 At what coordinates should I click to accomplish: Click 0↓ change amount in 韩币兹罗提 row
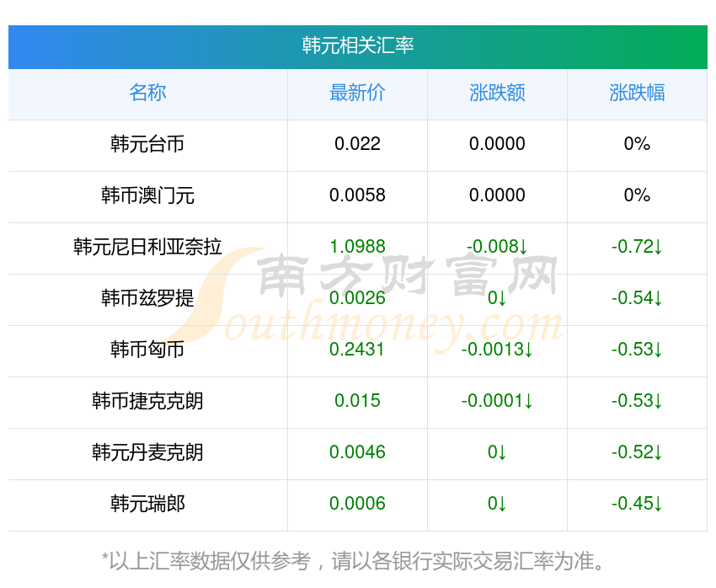[x=497, y=298]
